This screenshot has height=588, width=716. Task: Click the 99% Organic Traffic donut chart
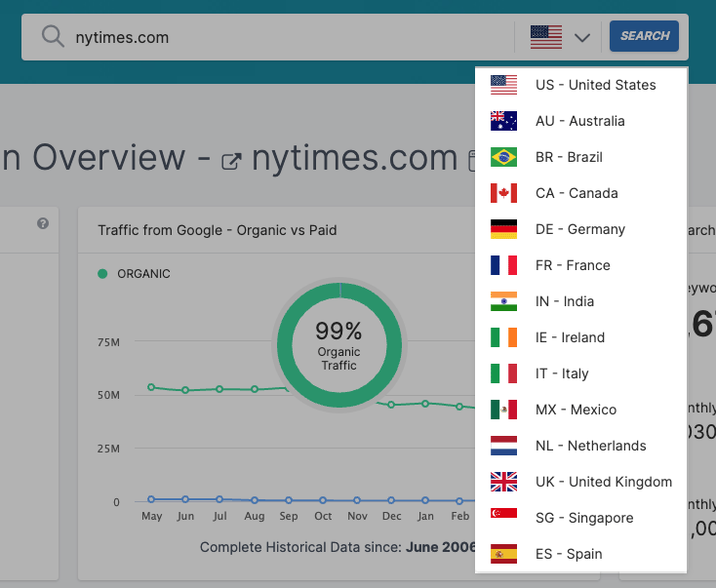(x=339, y=344)
